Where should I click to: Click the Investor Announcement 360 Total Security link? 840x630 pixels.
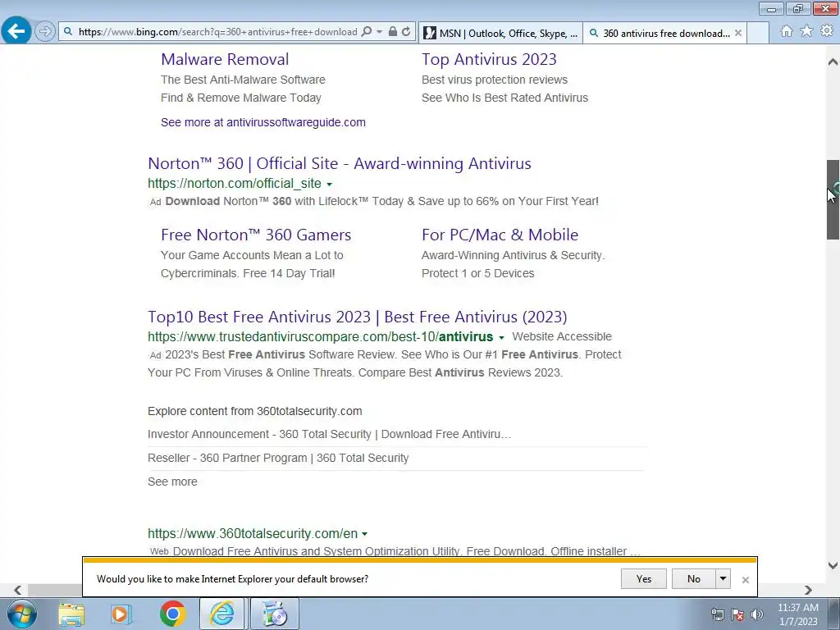pos(330,434)
